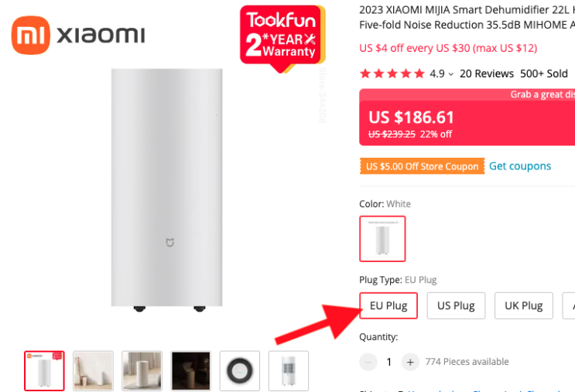The image size is (575, 392).
Task: Select the UK Plug option
Action: tap(523, 305)
